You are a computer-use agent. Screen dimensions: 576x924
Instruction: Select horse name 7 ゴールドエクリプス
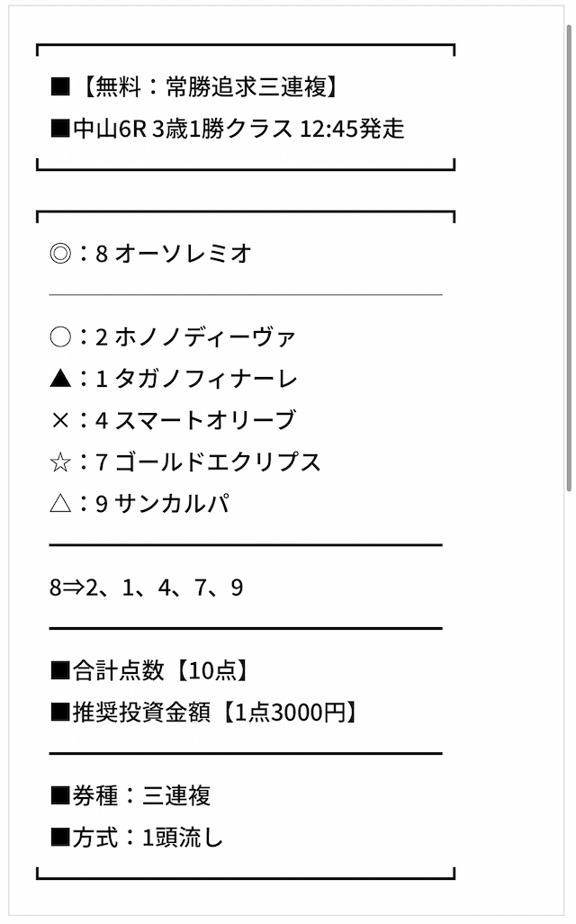[208, 462]
